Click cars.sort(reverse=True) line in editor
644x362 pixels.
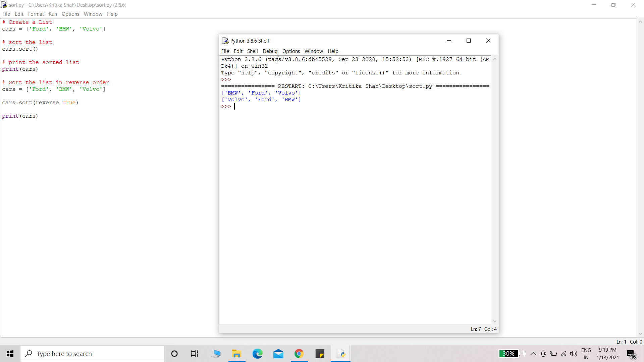(40, 103)
